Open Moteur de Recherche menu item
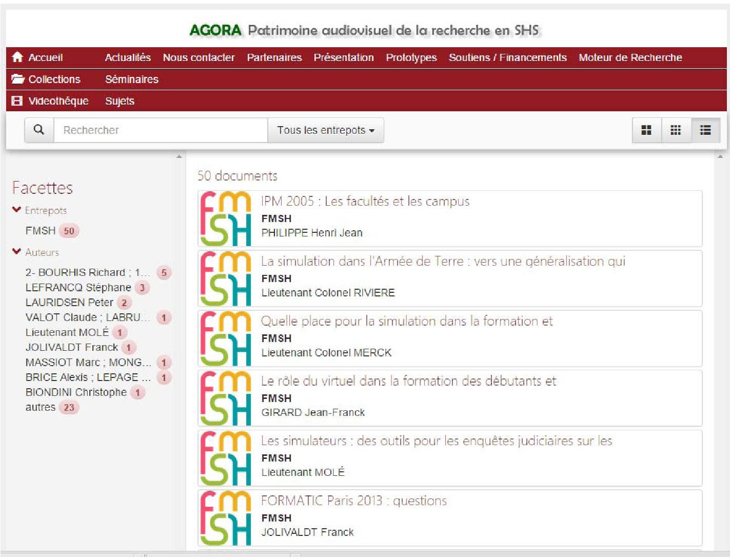The width and height of the screenshot is (731, 560). click(x=630, y=57)
